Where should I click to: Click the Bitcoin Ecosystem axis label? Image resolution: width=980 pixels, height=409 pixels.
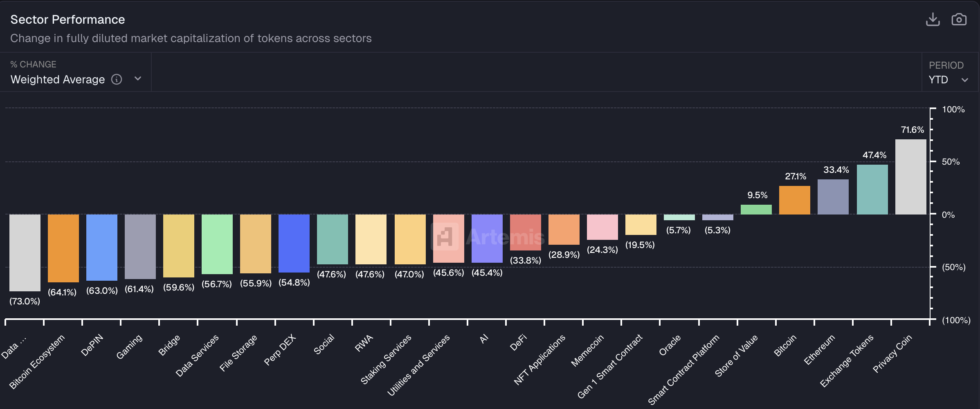coord(37,362)
